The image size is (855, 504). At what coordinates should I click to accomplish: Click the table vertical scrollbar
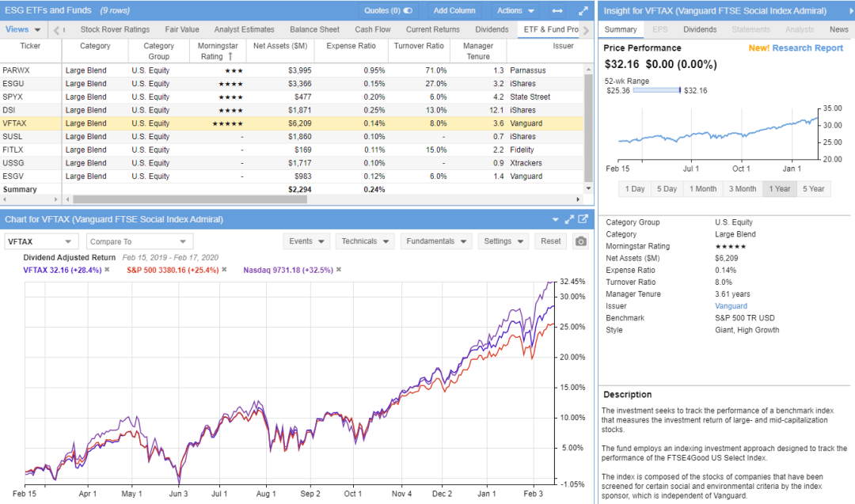(x=587, y=127)
